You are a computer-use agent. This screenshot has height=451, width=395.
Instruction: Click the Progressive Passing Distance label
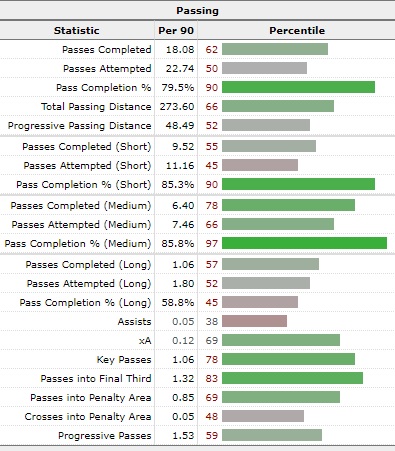pyautogui.click(x=80, y=126)
